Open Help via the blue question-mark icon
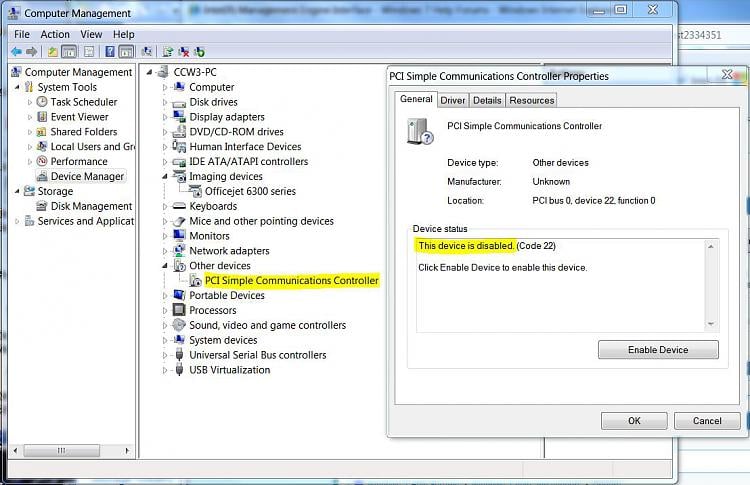The height and width of the screenshot is (485, 750). [x=110, y=52]
